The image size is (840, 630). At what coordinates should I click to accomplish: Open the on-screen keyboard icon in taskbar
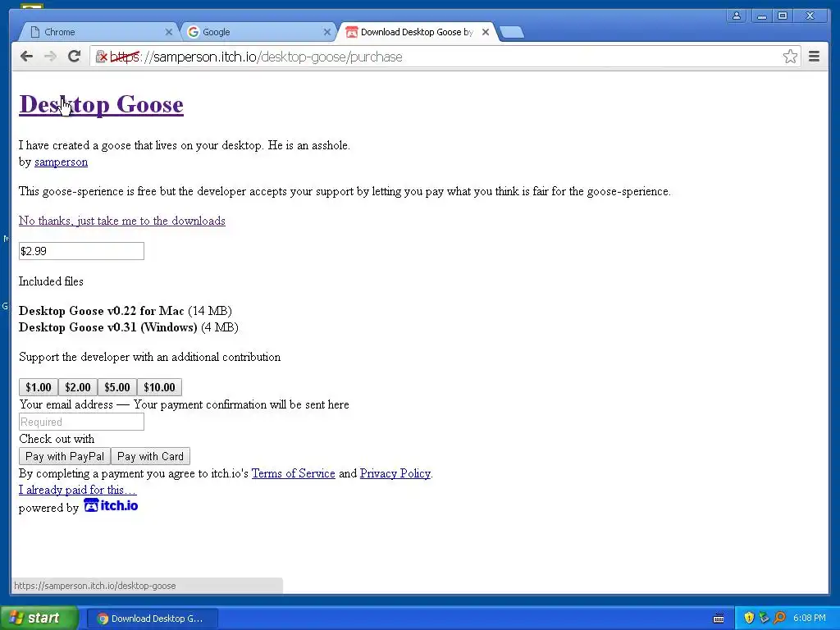(719, 619)
